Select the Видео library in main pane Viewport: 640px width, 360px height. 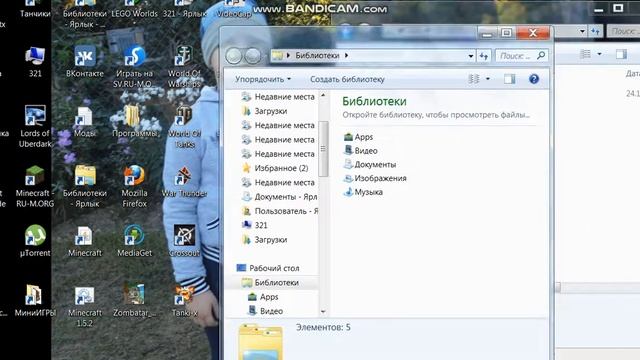[360, 151]
